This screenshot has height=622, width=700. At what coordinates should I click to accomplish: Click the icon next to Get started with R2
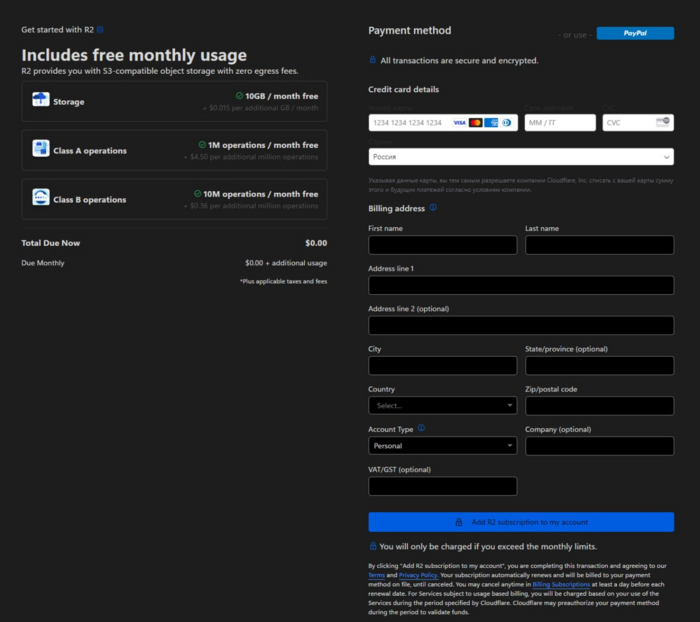pyautogui.click(x=100, y=30)
